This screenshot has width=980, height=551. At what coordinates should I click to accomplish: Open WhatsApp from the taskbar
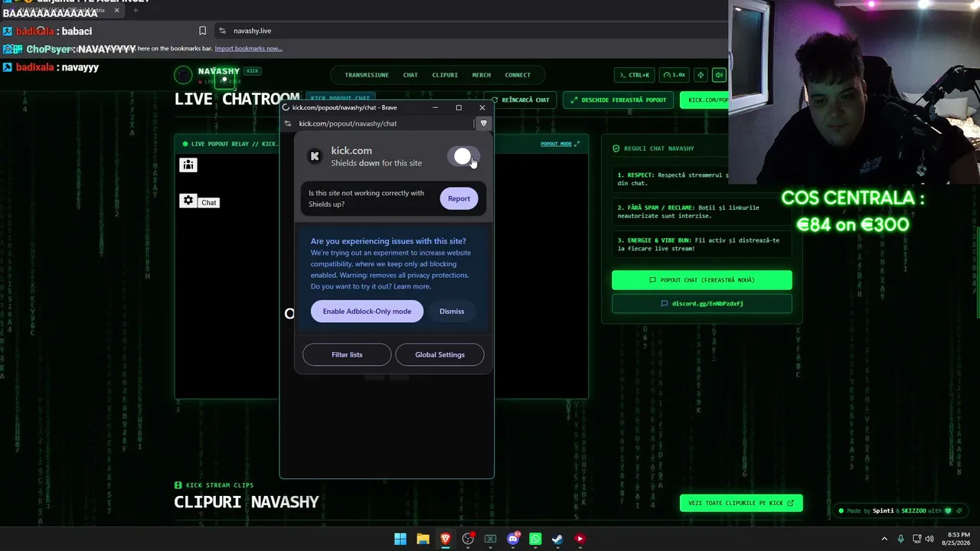pyautogui.click(x=535, y=539)
